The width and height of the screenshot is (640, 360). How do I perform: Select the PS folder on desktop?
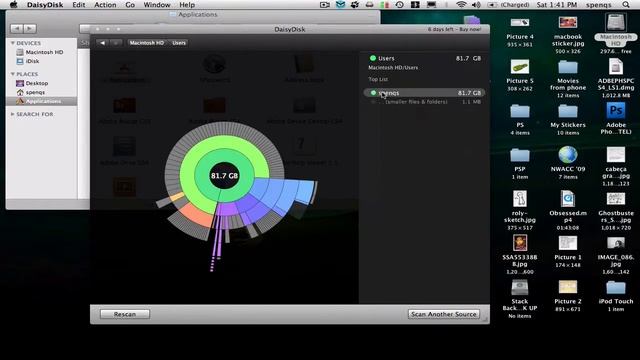tap(520, 111)
